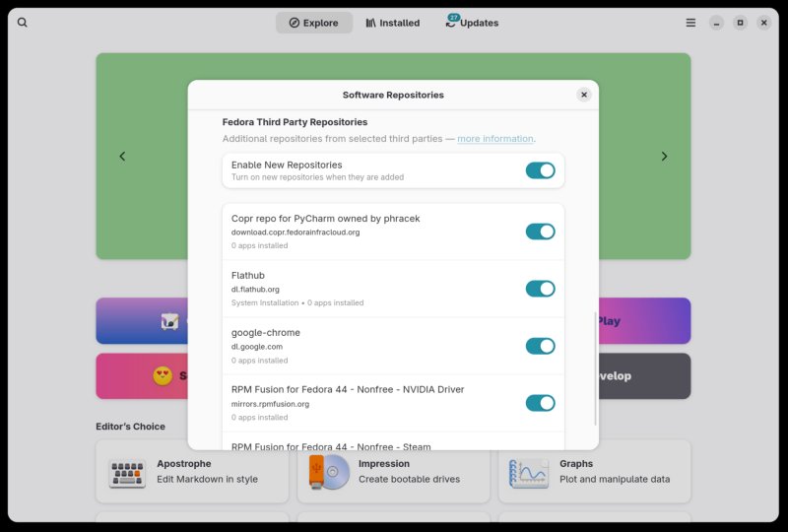Minimize the Software window
Image resolution: width=788 pixels, height=532 pixels.
tap(717, 23)
